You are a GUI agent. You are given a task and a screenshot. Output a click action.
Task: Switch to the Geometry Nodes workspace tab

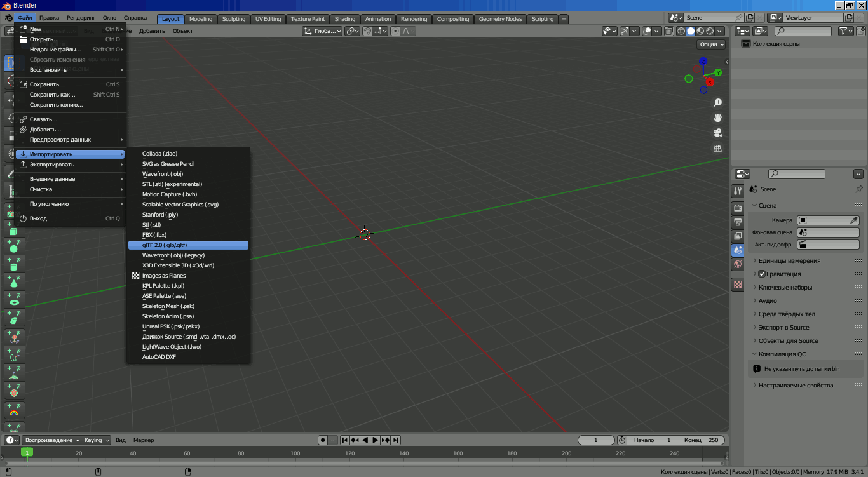[x=500, y=19]
